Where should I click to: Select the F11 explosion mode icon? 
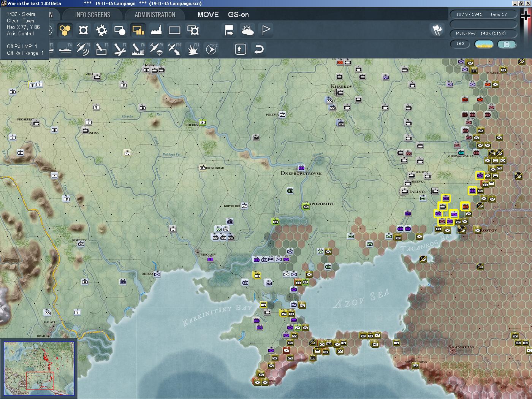[193, 49]
